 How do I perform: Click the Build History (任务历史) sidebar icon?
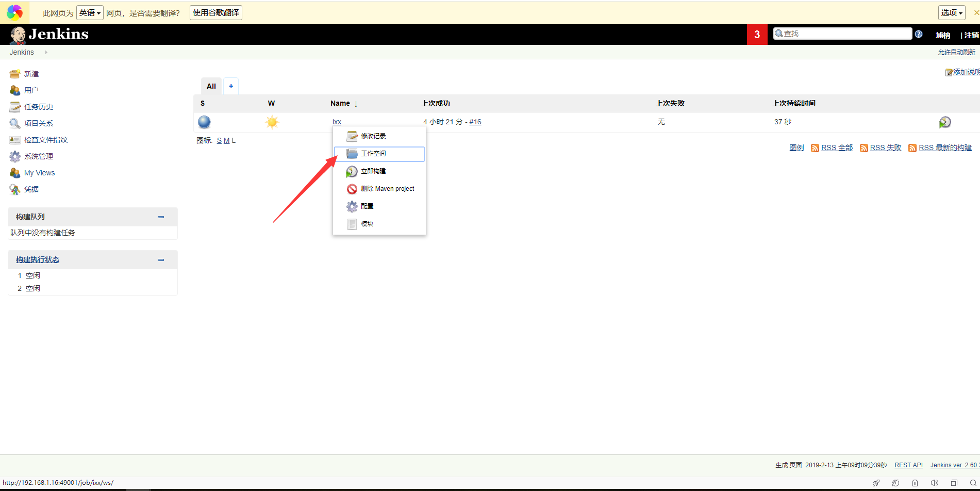(x=15, y=107)
